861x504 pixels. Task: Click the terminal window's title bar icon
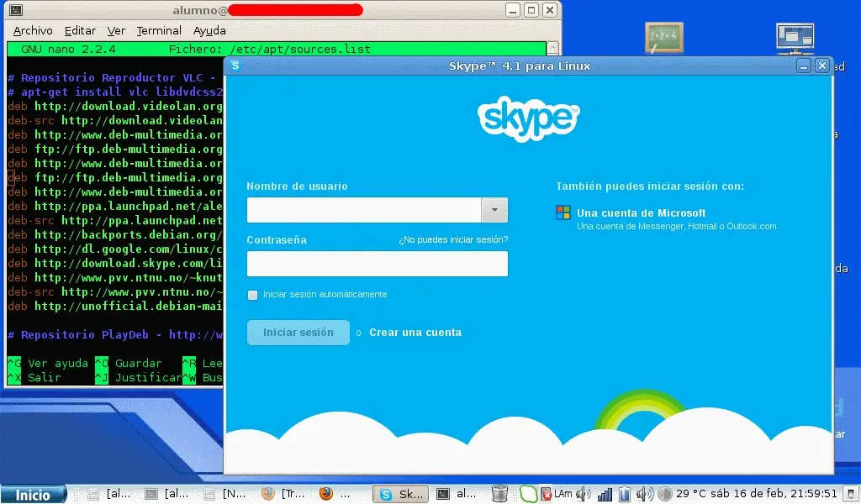[16, 10]
